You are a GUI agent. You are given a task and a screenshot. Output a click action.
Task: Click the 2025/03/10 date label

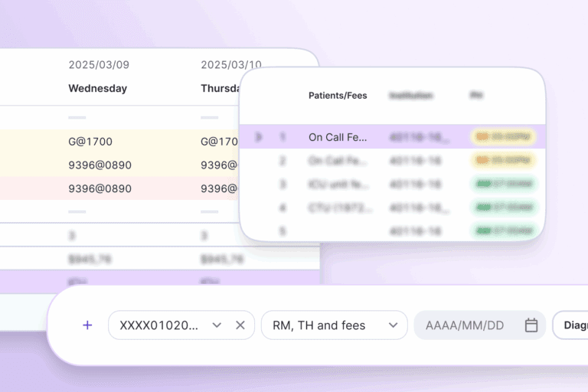(231, 65)
